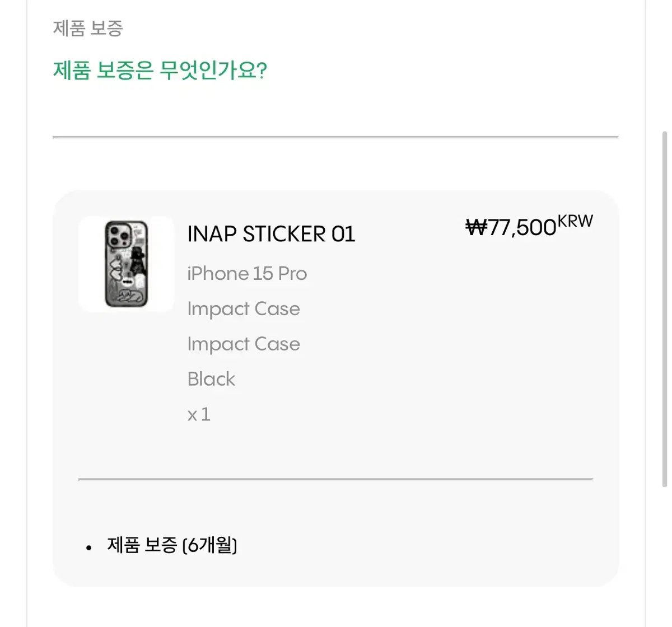Click the gray '제품 보증' section heading
This screenshot has height=627, width=672.
pyautogui.click(x=88, y=28)
